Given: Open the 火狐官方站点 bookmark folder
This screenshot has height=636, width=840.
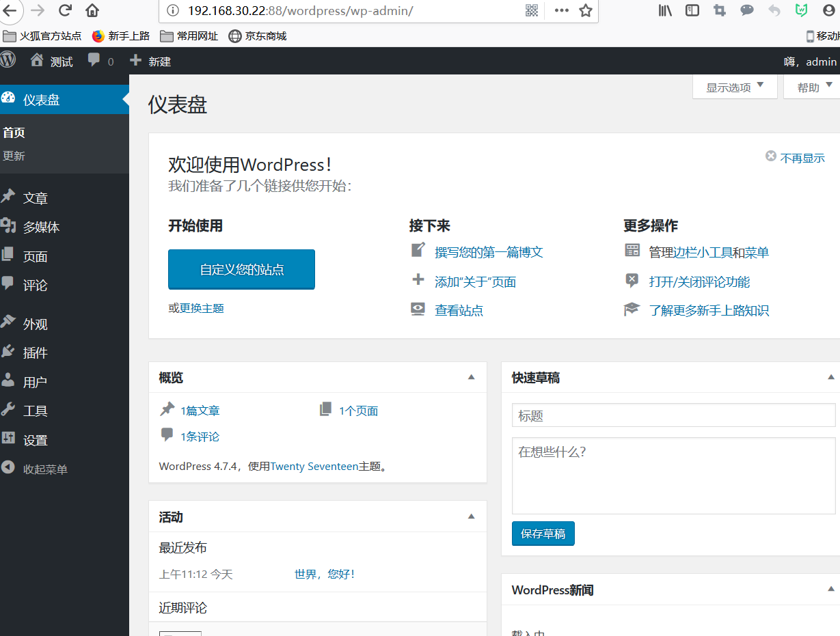Looking at the screenshot, I should click(42, 36).
